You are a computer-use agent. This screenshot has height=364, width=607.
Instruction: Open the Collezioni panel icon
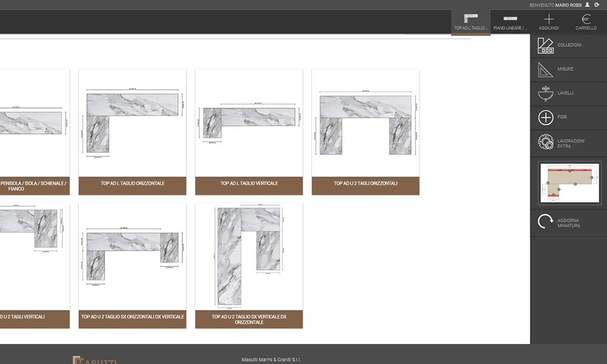click(546, 45)
